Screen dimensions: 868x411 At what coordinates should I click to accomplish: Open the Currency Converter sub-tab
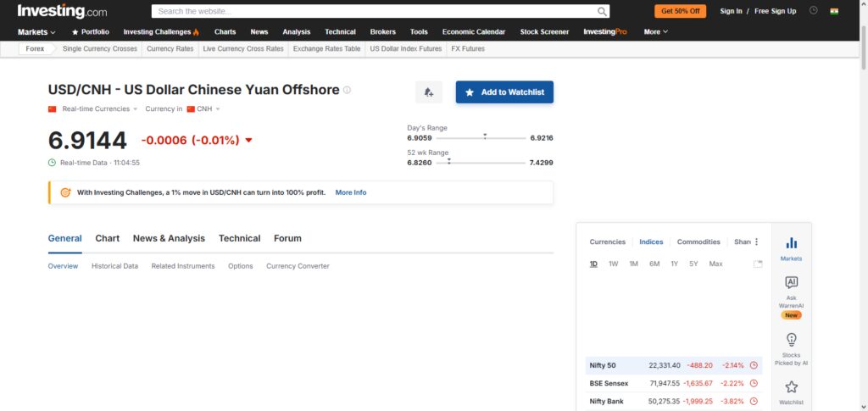pos(298,266)
